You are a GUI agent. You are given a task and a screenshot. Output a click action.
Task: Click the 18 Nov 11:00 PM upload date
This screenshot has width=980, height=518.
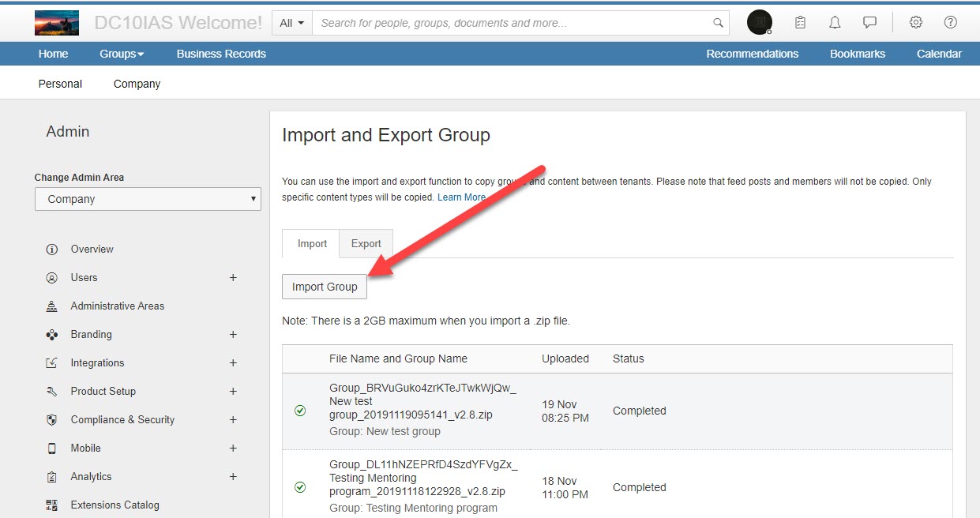click(x=565, y=487)
